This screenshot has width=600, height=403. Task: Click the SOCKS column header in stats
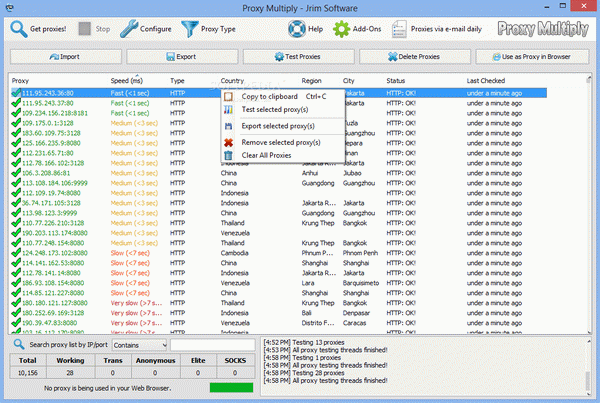[235, 361]
